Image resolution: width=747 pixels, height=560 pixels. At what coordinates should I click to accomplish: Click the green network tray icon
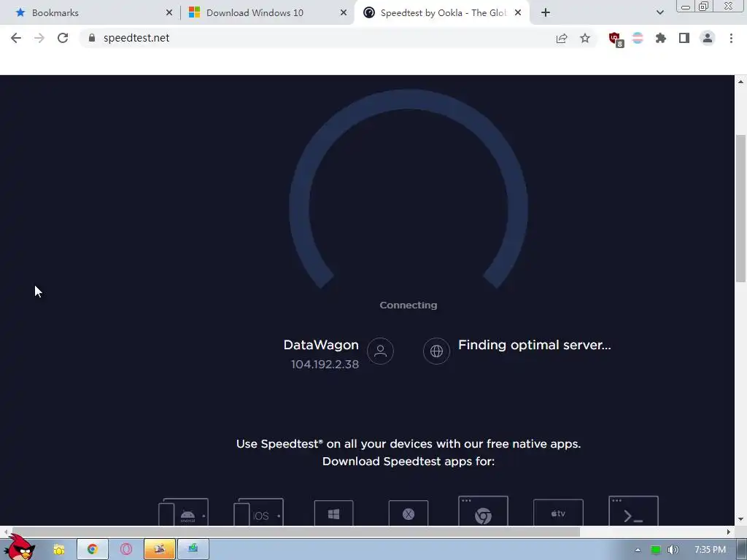pyautogui.click(x=656, y=550)
